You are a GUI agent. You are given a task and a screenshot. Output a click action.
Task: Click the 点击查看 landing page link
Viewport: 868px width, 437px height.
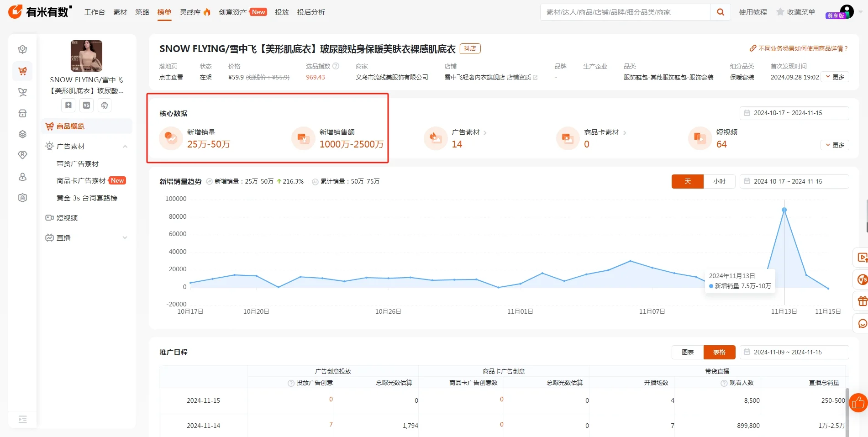click(x=171, y=77)
